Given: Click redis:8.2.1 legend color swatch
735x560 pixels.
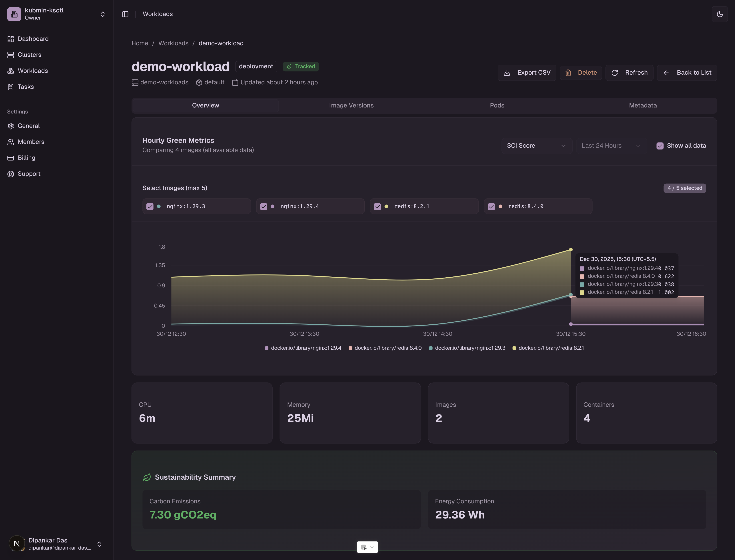Looking at the screenshot, I should tap(514, 348).
